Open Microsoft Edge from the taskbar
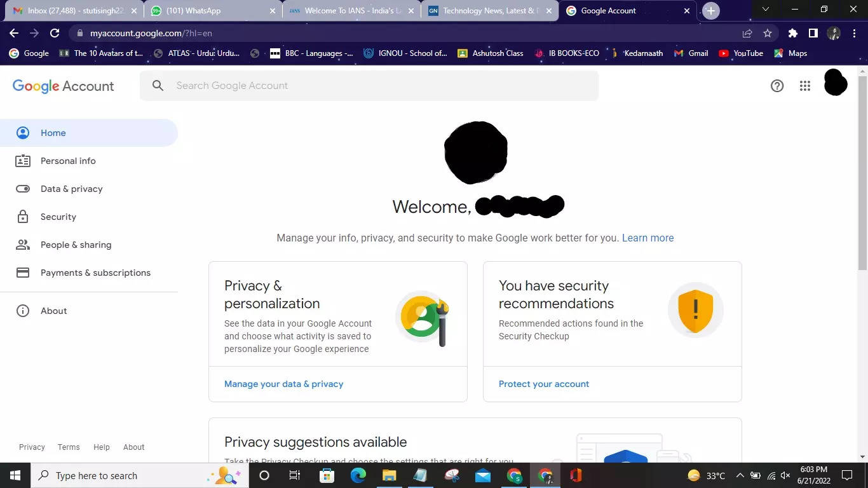This screenshot has height=488, width=868. tap(358, 475)
